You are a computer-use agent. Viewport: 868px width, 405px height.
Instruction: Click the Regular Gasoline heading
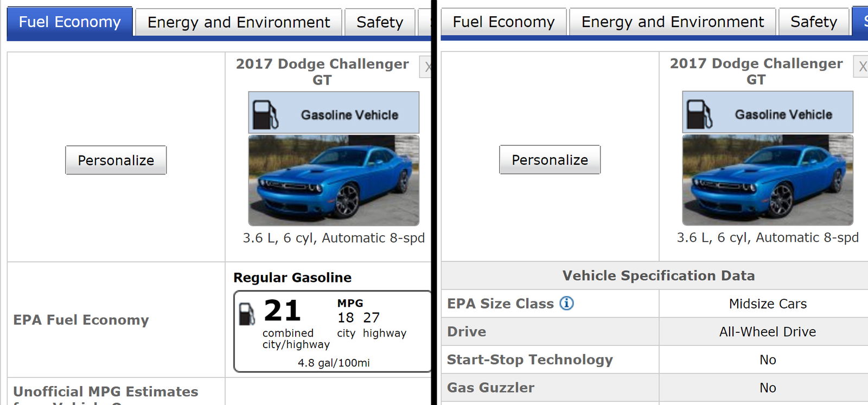coord(292,278)
